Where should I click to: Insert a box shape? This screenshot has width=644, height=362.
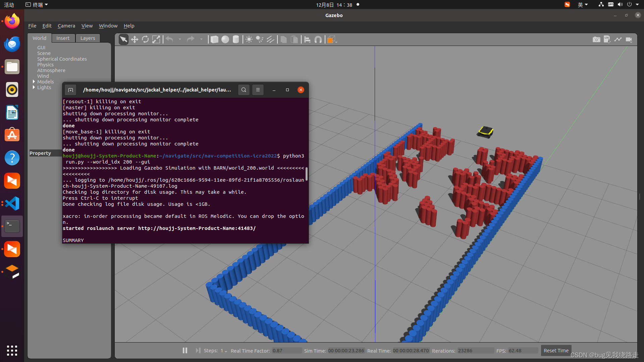pos(214,40)
